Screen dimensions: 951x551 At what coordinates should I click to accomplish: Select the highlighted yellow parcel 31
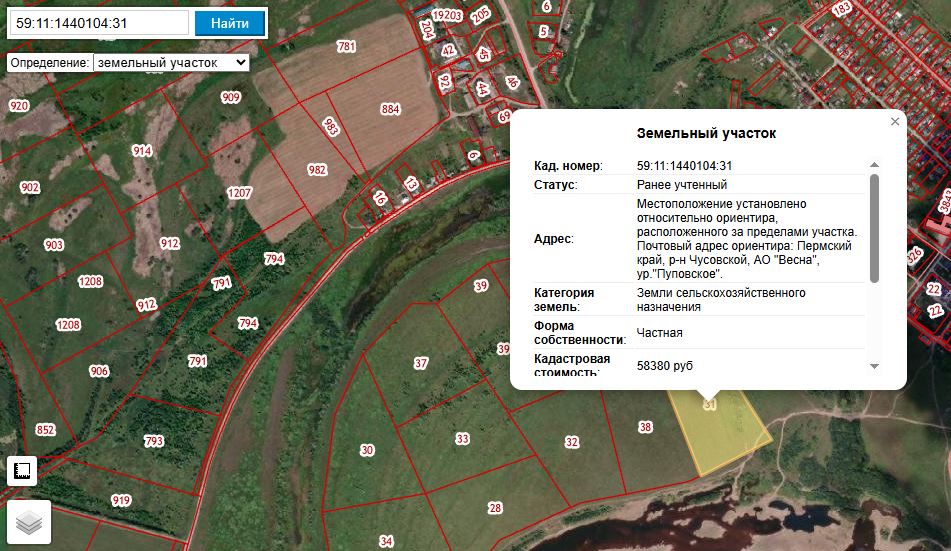pos(721,434)
